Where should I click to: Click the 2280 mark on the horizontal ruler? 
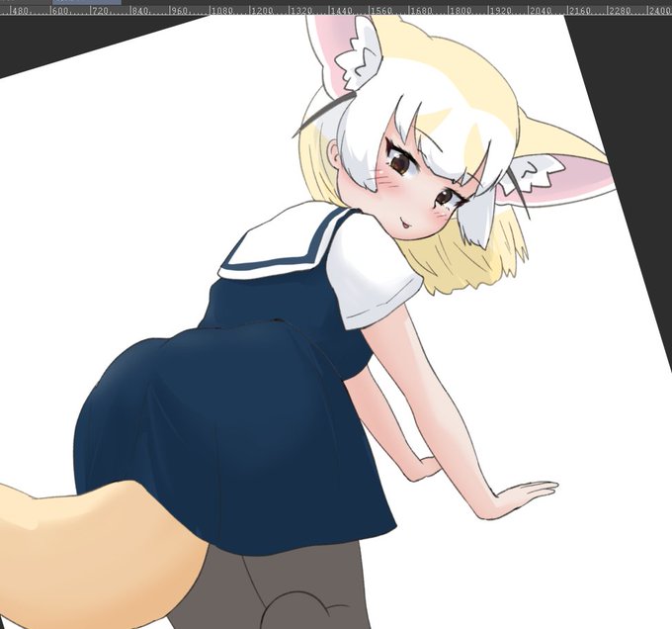tap(620, 10)
